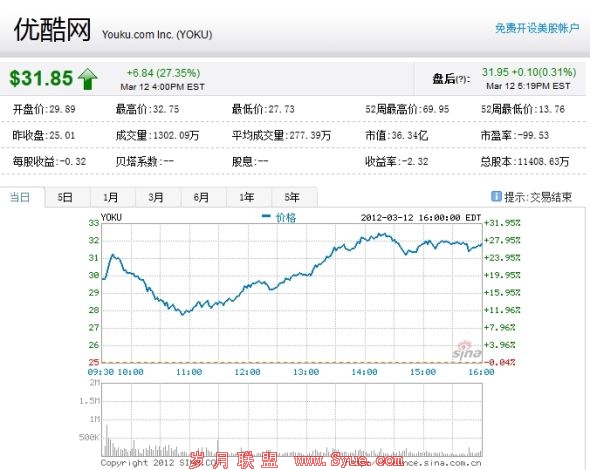
Task: Click the 市盈率:-99.53 value
Action: tap(515, 135)
